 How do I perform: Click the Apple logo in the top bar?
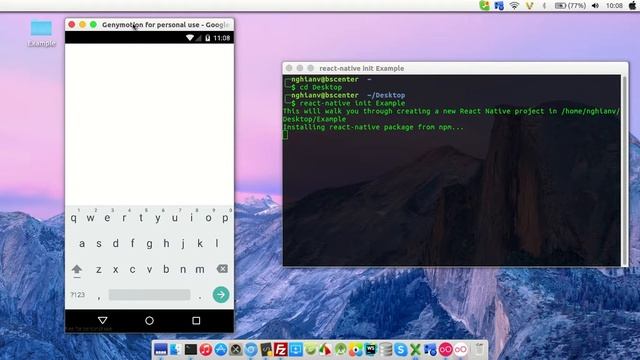click(633, 6)
